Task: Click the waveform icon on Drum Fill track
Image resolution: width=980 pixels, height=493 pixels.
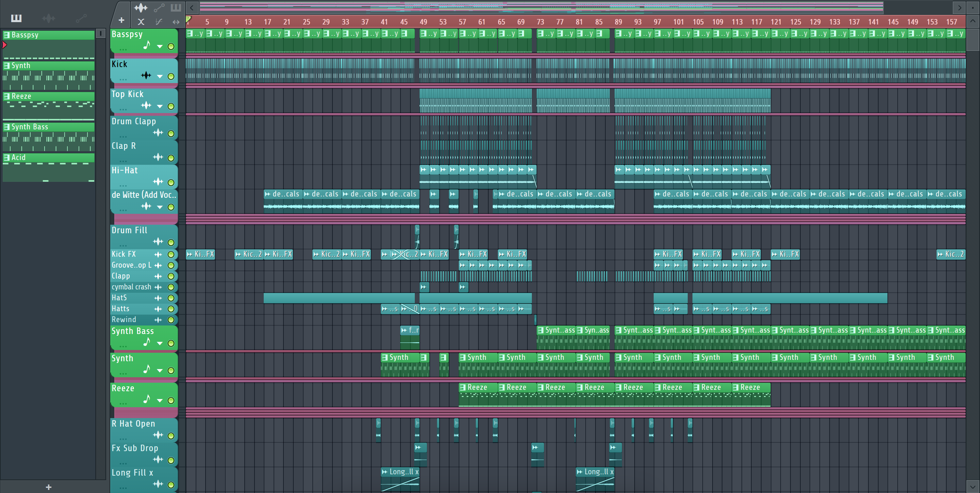Action: click(x=158, y=242)
